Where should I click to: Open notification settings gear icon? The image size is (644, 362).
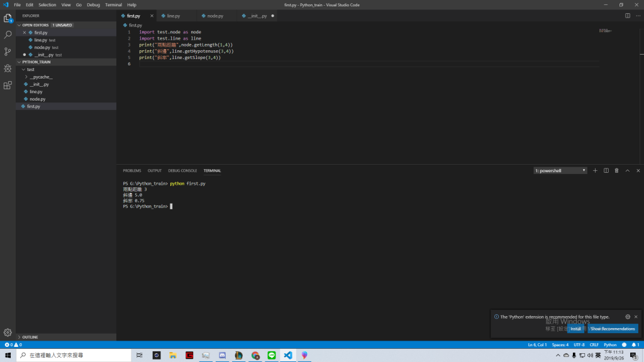(x=628, y=317)
